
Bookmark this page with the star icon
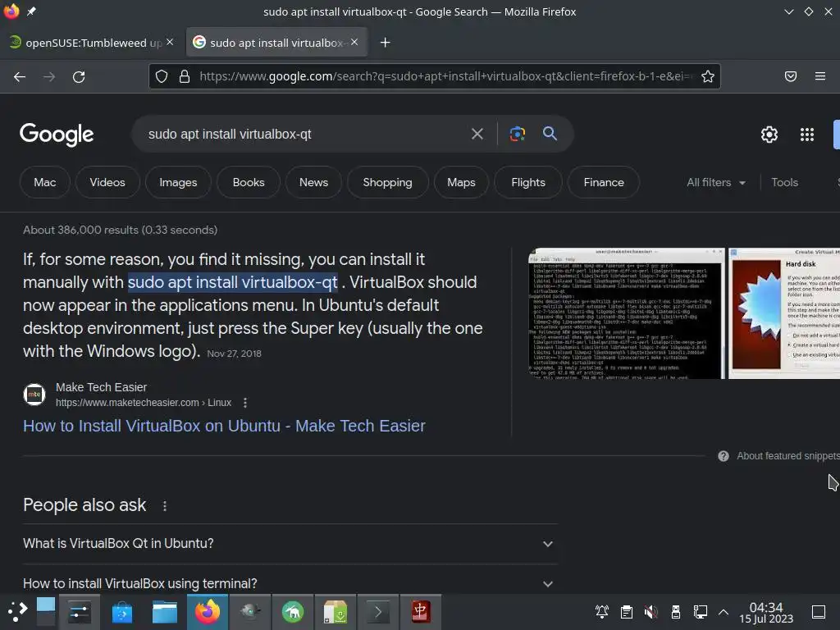[x=708, y=76]
